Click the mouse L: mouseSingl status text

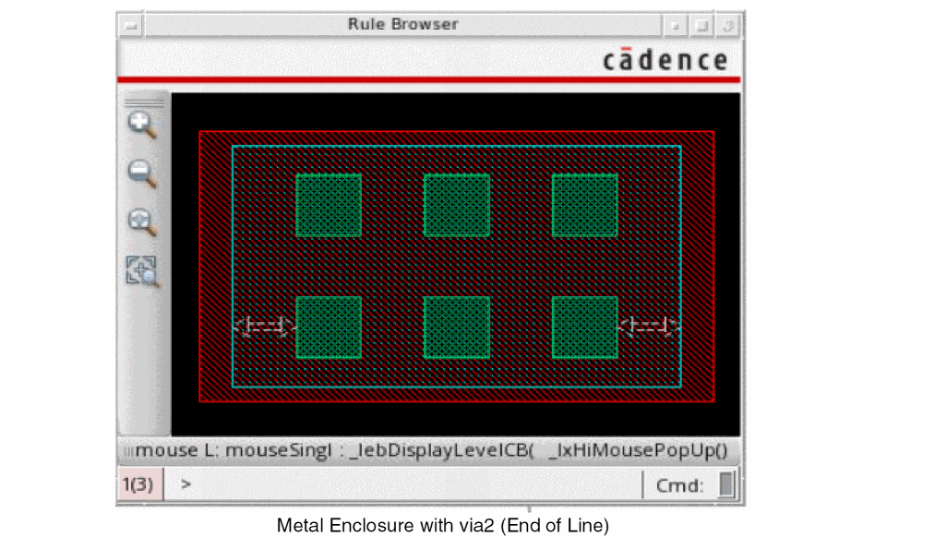233,450
